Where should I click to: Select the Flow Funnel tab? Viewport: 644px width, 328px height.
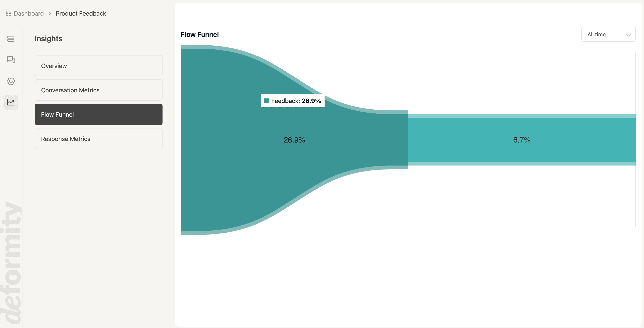click(x=98, y=114)
